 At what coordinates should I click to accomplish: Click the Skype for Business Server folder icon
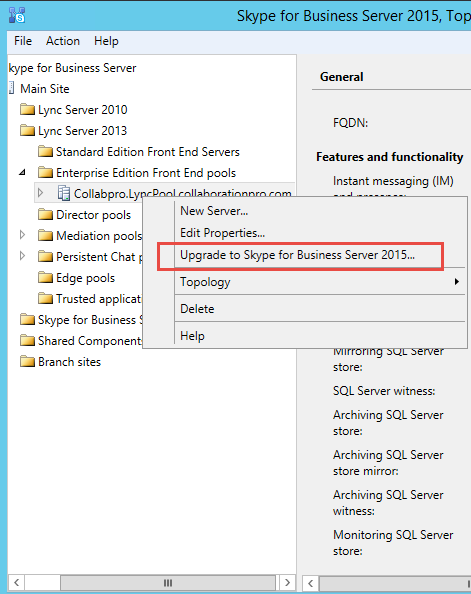(x=27, y=320)
